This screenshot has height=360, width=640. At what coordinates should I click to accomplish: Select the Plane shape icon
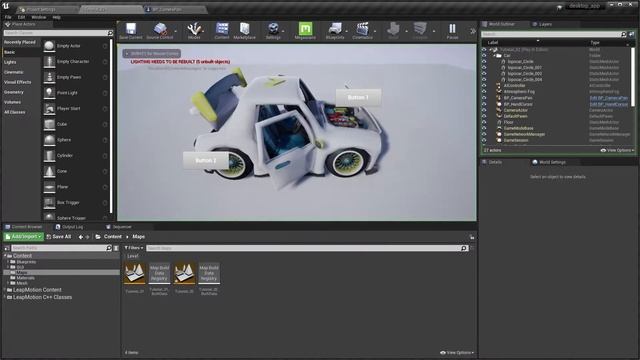[49, 187]
